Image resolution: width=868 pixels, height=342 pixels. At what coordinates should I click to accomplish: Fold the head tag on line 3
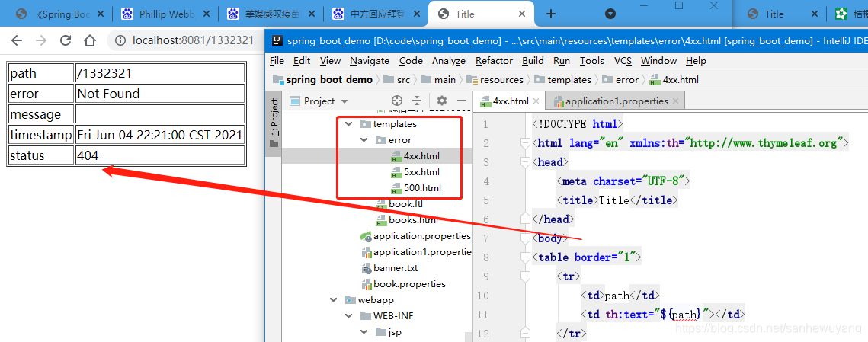point(525,162)
